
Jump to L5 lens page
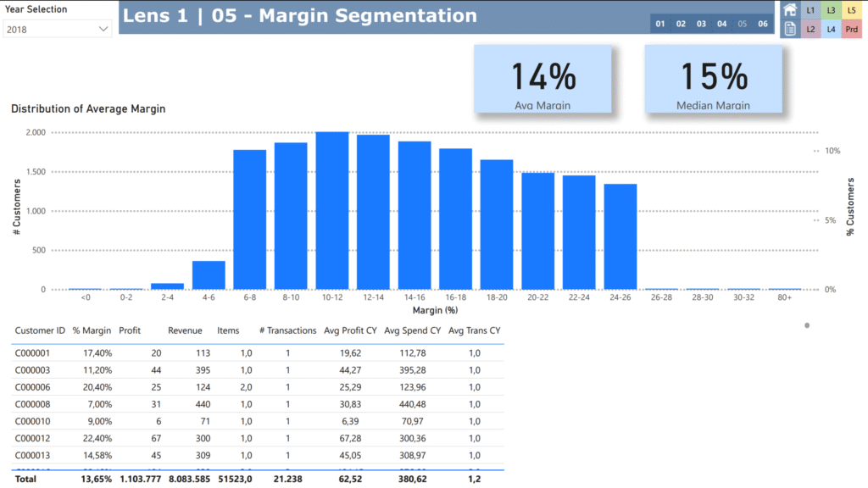852,10
